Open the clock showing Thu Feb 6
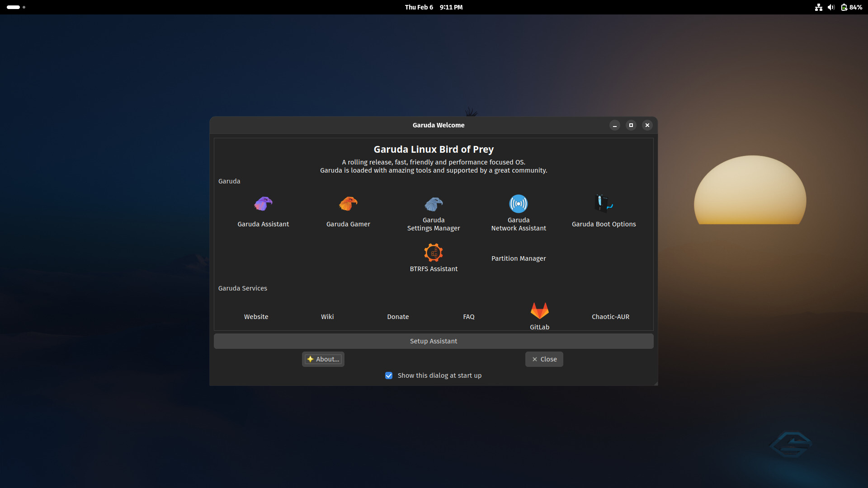This screenshot has width=868, height=488. (x=434, y=7)
